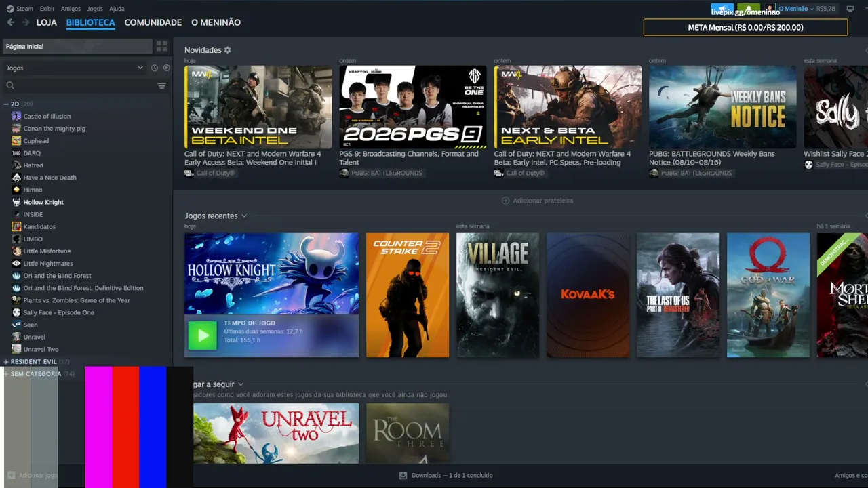Click the profile avatar picture
The width and height of the screenshot is (868, 488).
(770, 9)
